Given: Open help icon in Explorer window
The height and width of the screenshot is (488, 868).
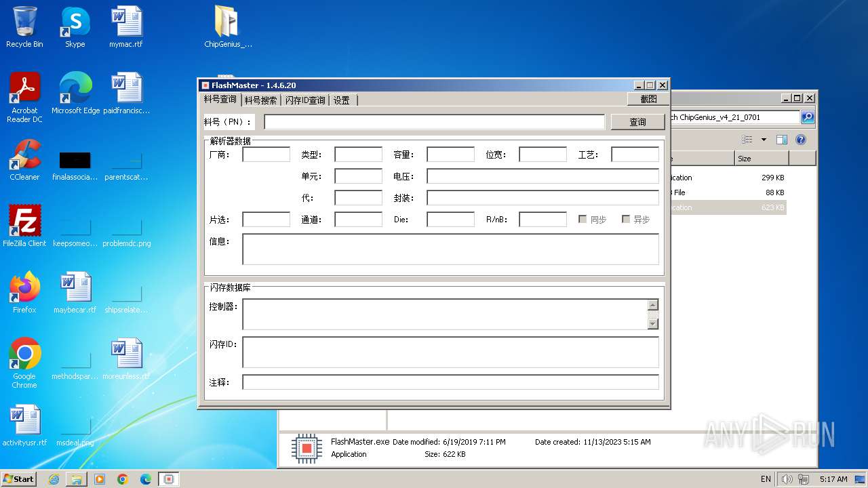Looking at the screenshot, I should click(801, 140).
